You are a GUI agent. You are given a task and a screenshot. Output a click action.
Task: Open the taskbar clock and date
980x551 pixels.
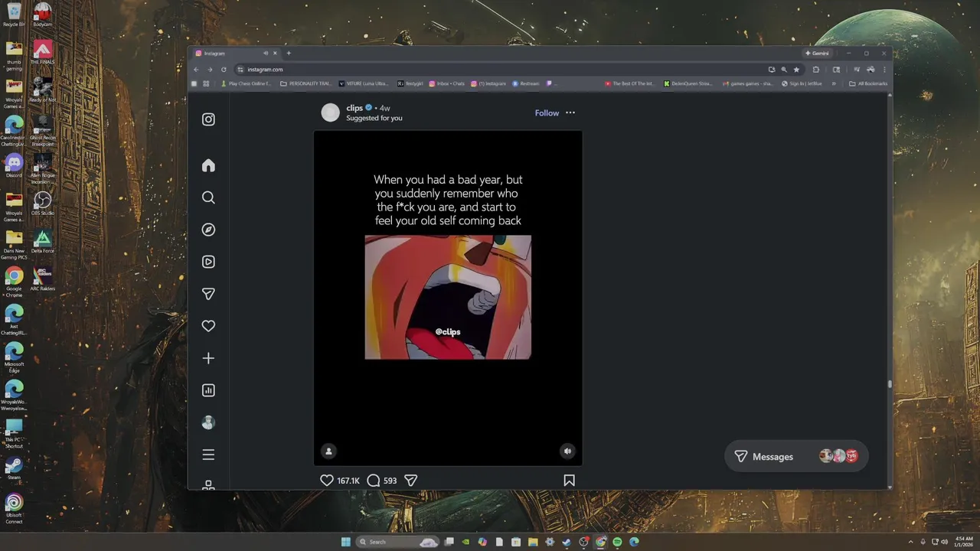(x=963, y=542)
